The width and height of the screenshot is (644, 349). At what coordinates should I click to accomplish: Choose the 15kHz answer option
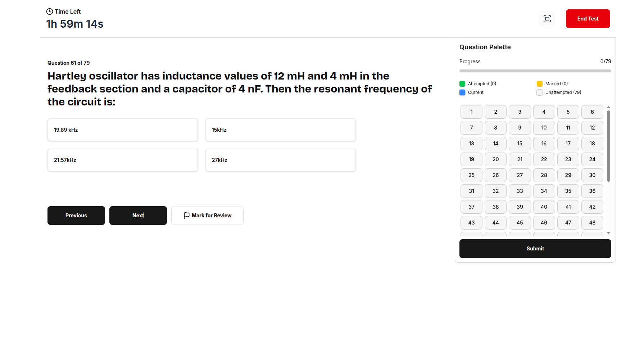tap(281, 130)
